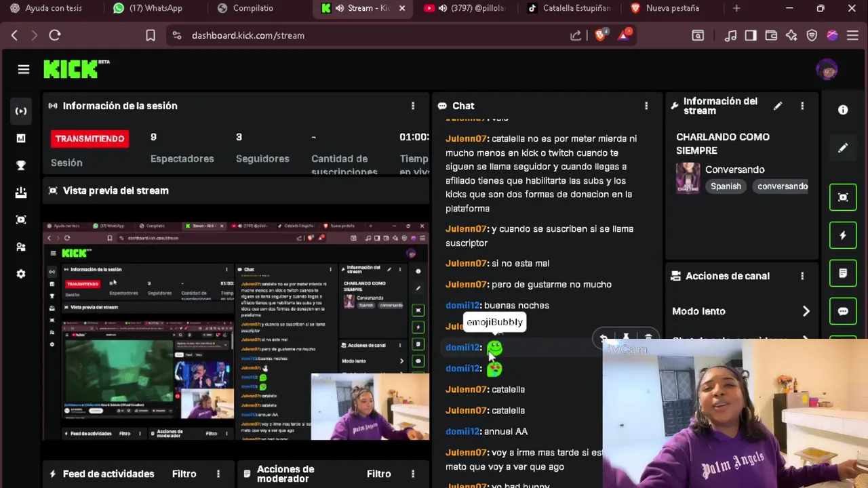Viewport: 868px width, 488px height.
Task: Open the trophy achievements icon in sidebar
Action: click(x=21, y=165)
